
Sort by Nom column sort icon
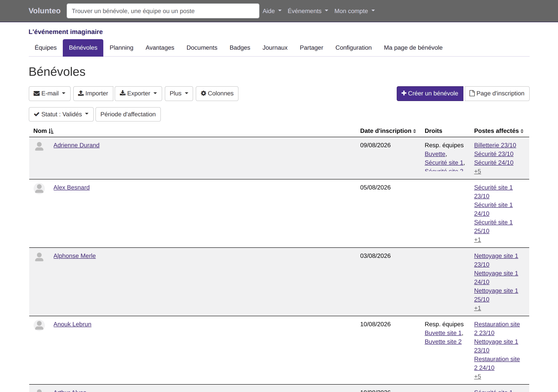(x=51, y=131)
